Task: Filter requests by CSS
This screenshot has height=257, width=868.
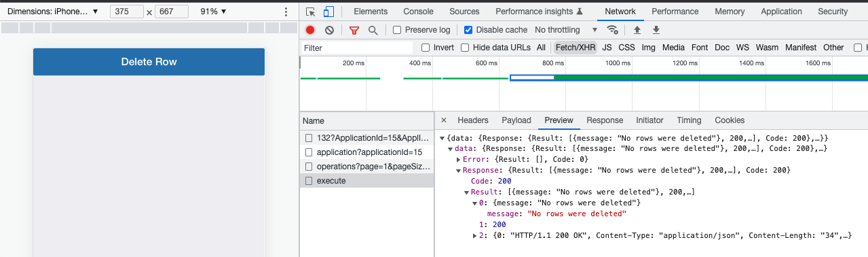Action: click(626, 48)
